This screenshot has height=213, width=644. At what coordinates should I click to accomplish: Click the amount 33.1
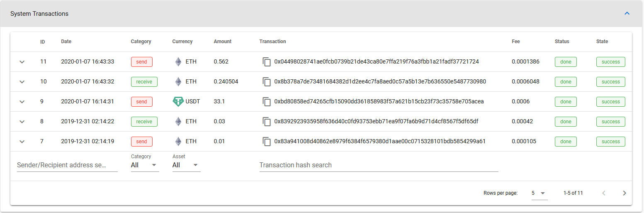219,102
